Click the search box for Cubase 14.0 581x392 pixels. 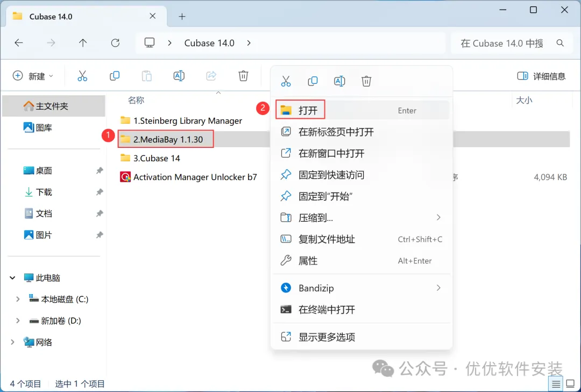click(512, 44)
